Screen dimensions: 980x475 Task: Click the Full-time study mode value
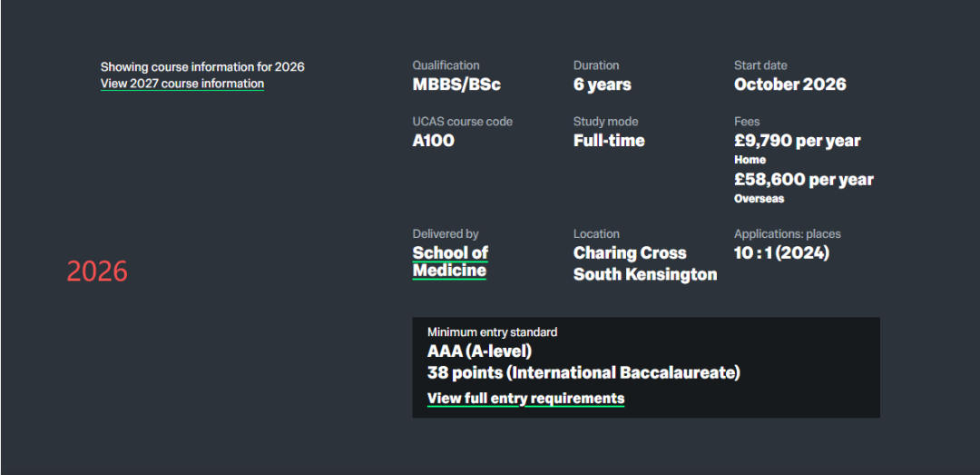609,141
